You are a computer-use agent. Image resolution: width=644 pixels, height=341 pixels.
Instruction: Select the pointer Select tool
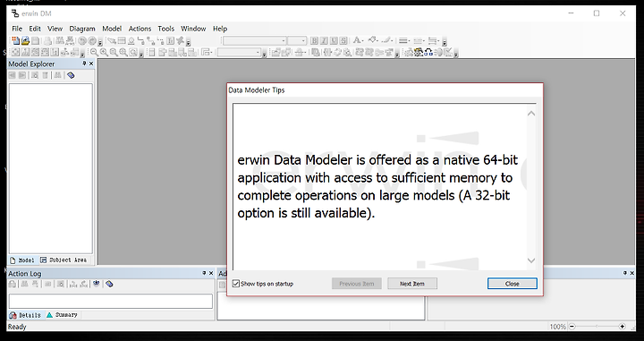coord(112,40)
